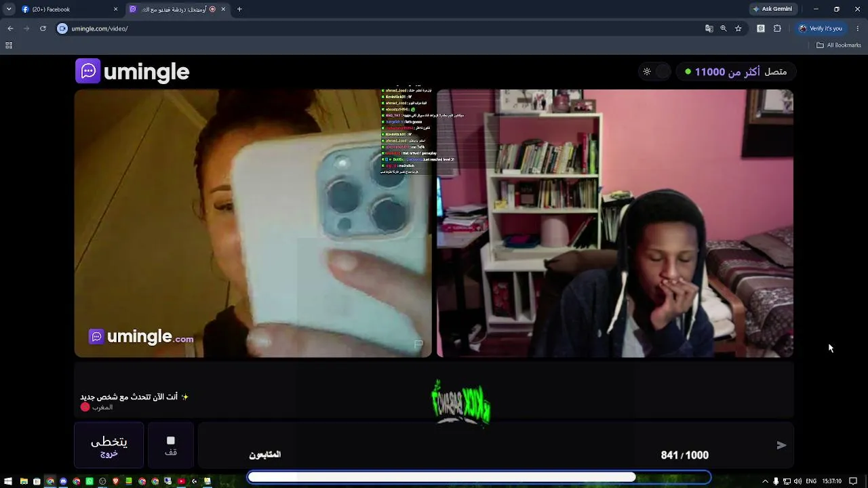Open the zoom level indicator
This screenshot has width=868, height=488.
tap(724, 28)
